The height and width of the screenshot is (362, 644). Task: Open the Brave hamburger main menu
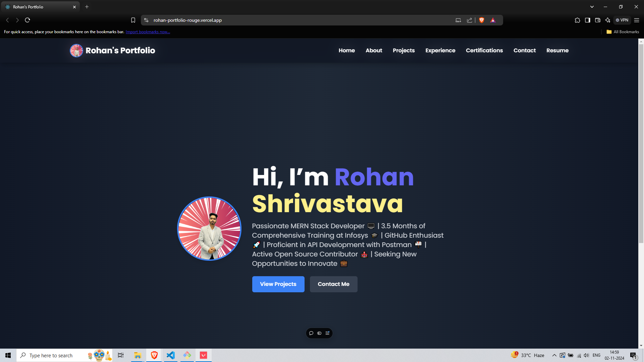tap(636, 20)
